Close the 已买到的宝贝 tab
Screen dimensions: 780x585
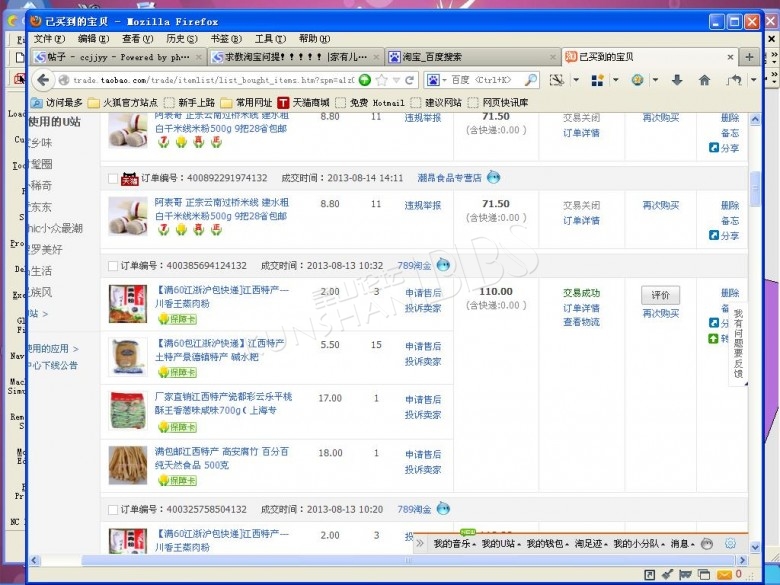[730, 57]
